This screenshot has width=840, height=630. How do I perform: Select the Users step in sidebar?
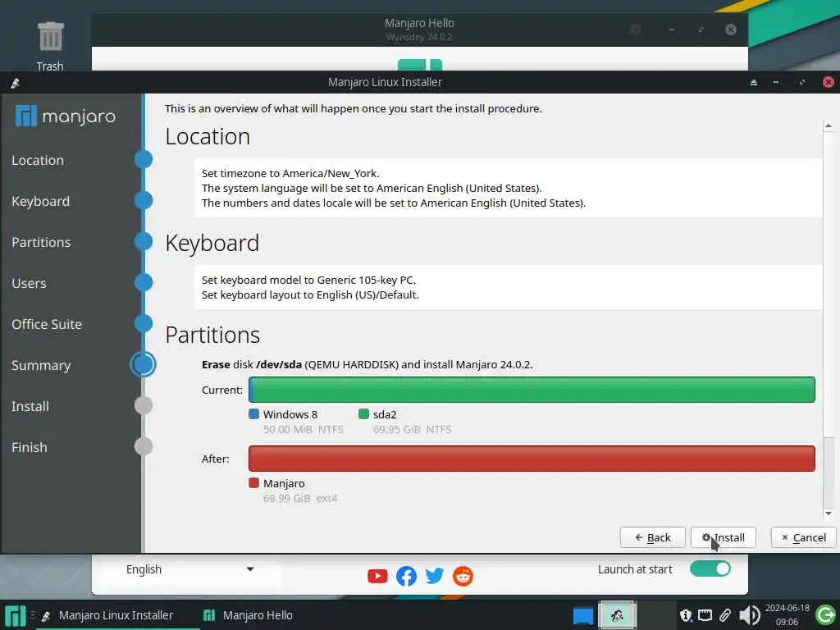(29, 283)
